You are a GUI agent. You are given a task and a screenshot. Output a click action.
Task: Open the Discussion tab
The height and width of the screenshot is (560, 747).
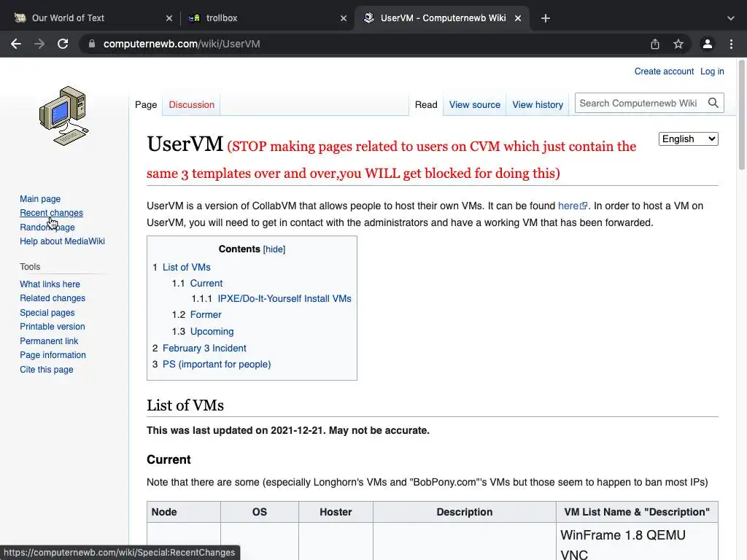click(x=192, y=105)
